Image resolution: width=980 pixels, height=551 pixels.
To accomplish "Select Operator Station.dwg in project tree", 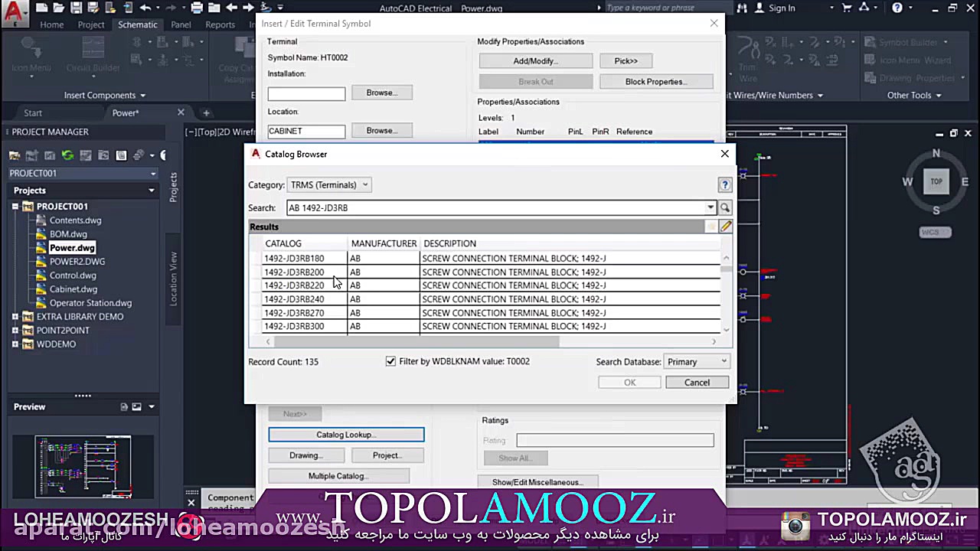I will tap(90, 303).
